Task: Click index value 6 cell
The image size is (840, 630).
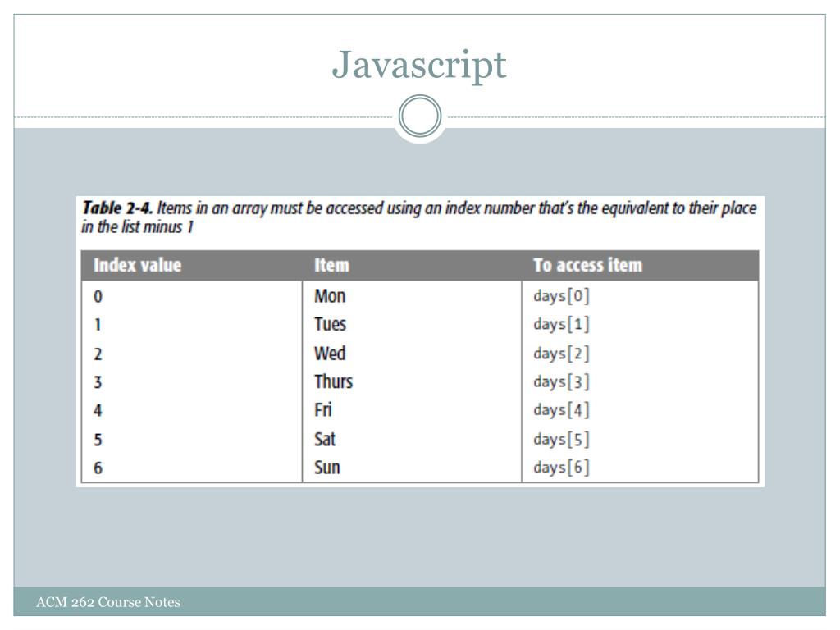Action: (x=98, y=468)
